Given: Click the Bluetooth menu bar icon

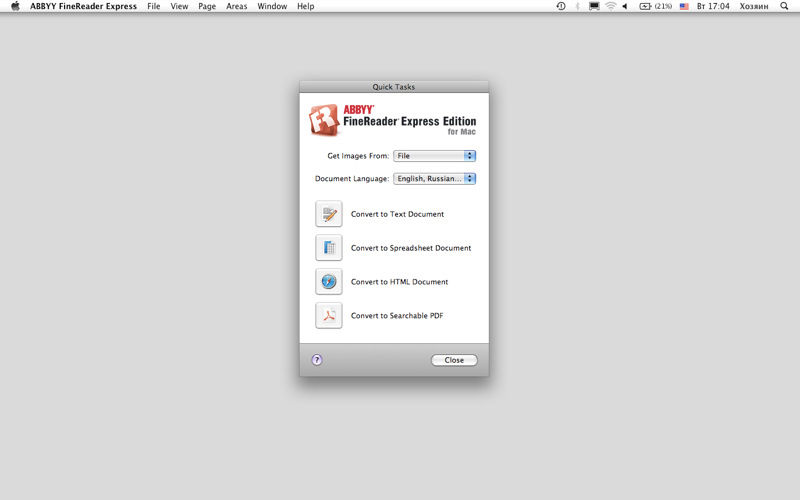Looking at the screenshot, I should click(x=578, y=6).
